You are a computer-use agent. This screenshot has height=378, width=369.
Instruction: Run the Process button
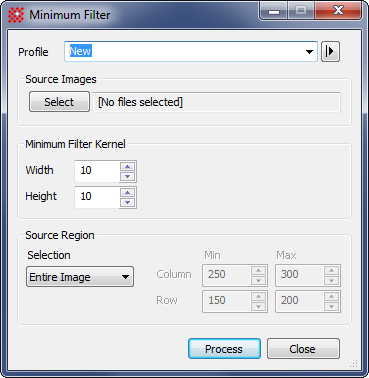click(224, 349)
